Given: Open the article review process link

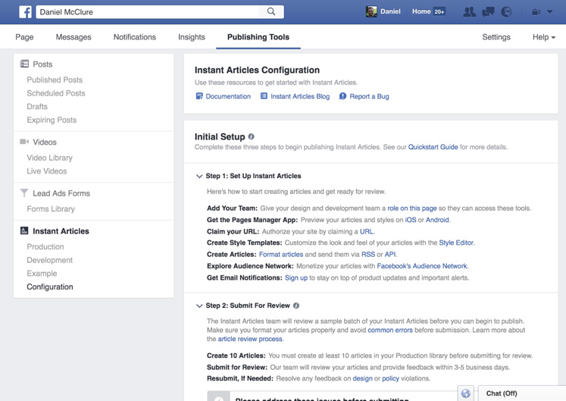Looking at the screenshot, I should [250, 339].
